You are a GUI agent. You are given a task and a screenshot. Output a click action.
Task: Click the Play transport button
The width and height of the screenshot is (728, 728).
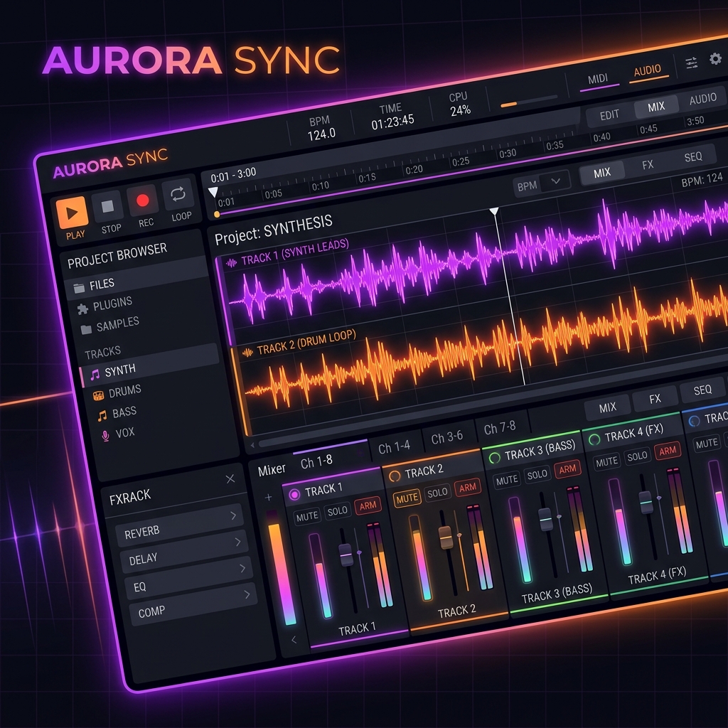72,213
